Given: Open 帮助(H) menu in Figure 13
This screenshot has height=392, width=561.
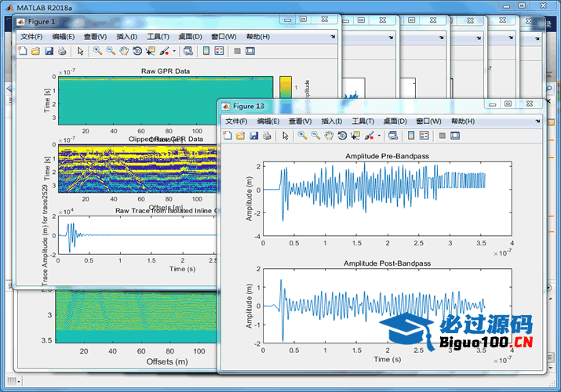Looking at the screenshot, I should [x=463, y=122].
